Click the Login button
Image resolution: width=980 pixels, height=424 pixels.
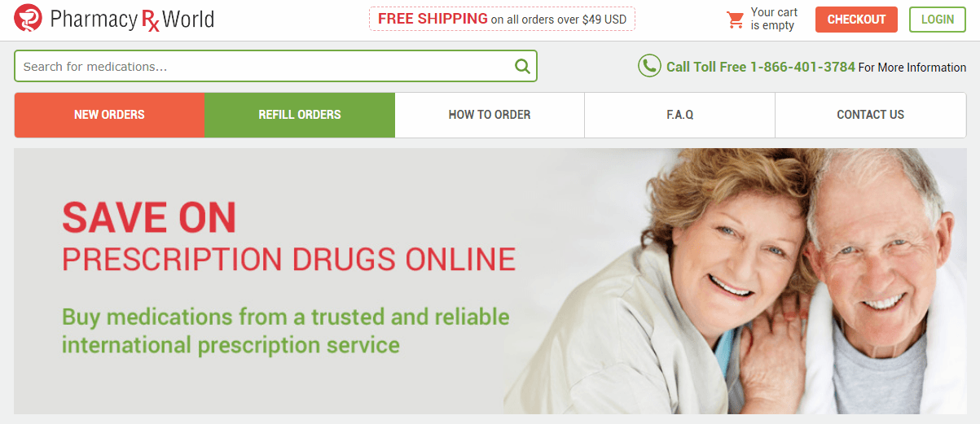(x=938, y=20)
